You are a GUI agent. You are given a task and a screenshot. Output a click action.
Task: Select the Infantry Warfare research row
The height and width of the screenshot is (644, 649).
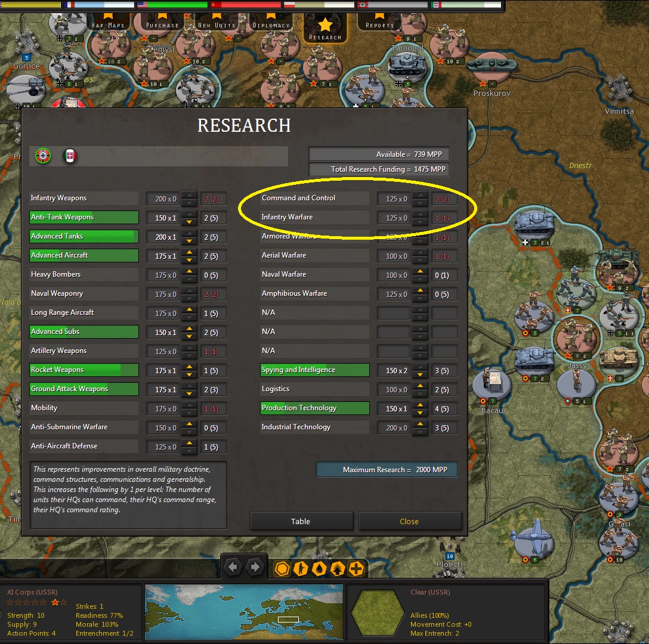pyautogui.click(x=314, y=217)
